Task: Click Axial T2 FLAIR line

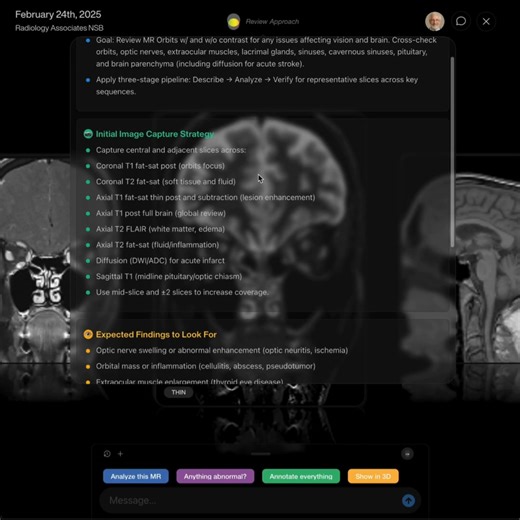Action: point(160,229)
